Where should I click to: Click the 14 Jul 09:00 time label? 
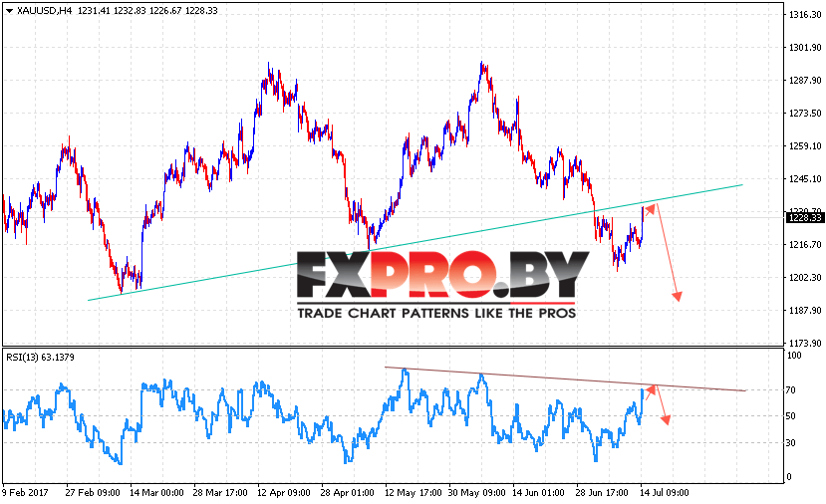pos(665,493)
